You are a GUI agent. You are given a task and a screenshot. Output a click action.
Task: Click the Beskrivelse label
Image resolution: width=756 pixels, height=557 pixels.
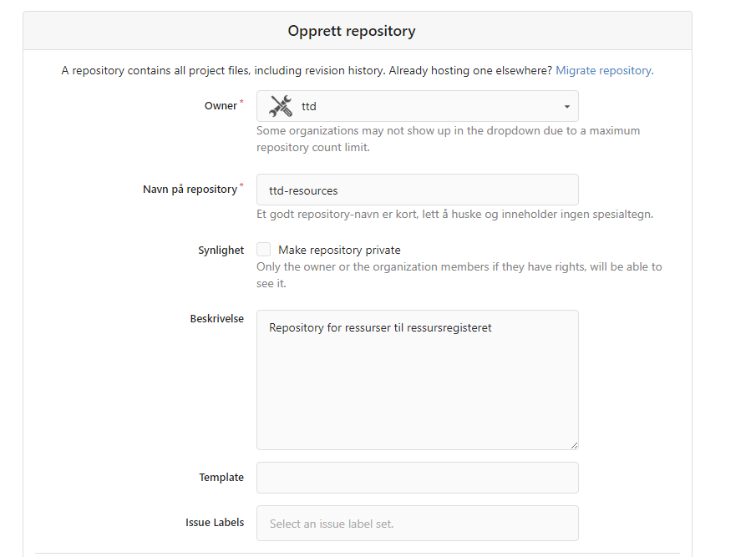[216, 319]
